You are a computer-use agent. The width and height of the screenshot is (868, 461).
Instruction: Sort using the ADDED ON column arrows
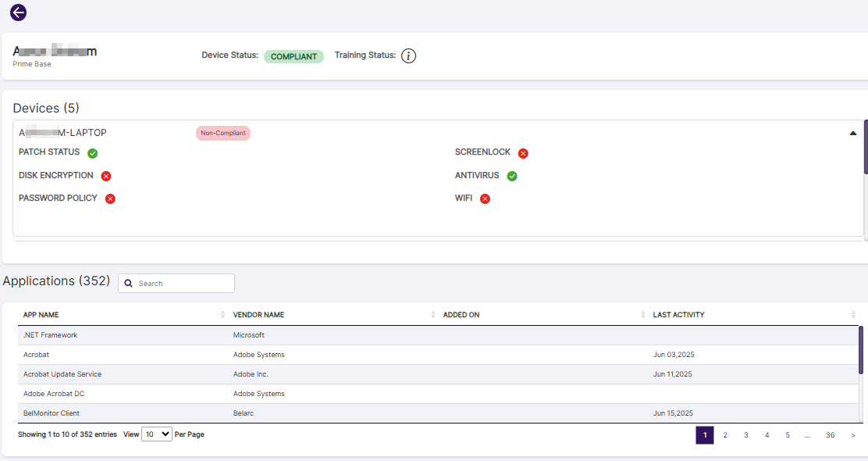(x=641, y=314)
